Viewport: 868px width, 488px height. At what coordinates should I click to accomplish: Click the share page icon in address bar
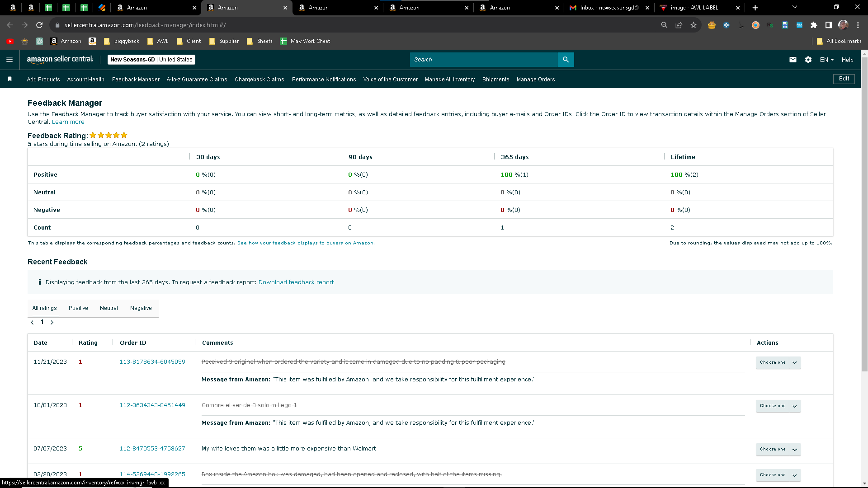tap(679, 25)
